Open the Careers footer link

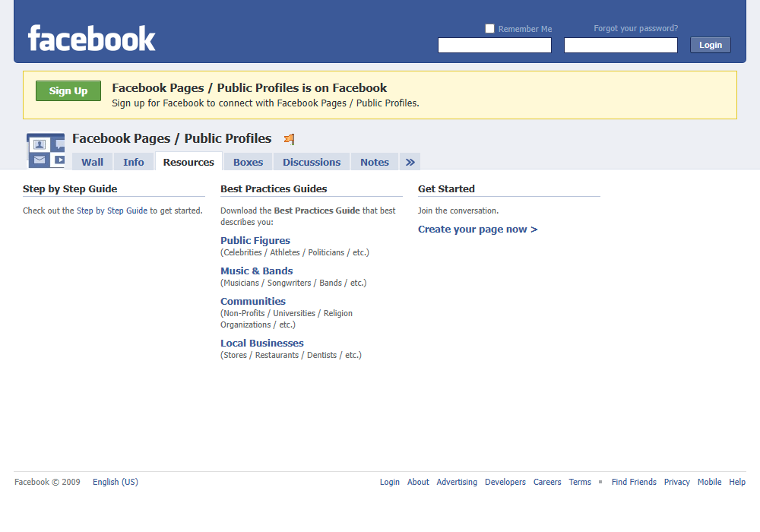pos(547,482)
